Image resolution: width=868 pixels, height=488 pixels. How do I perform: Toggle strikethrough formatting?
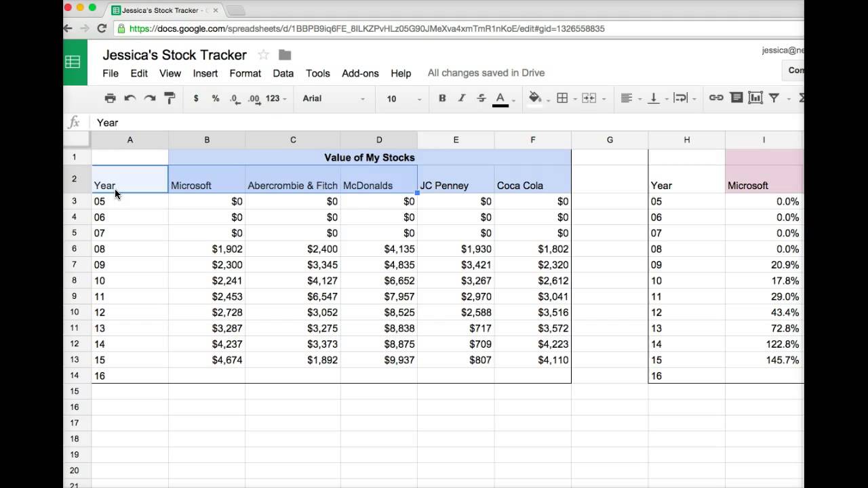481,98
